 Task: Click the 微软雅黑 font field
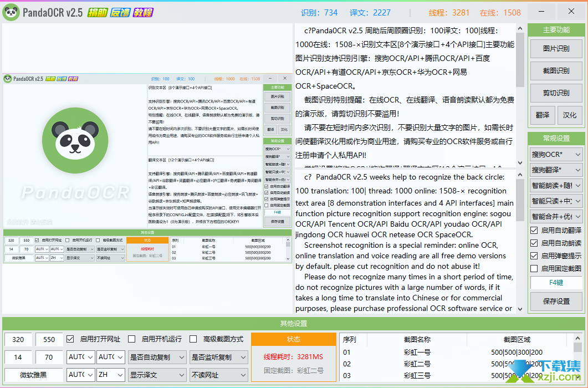[33, 375]
